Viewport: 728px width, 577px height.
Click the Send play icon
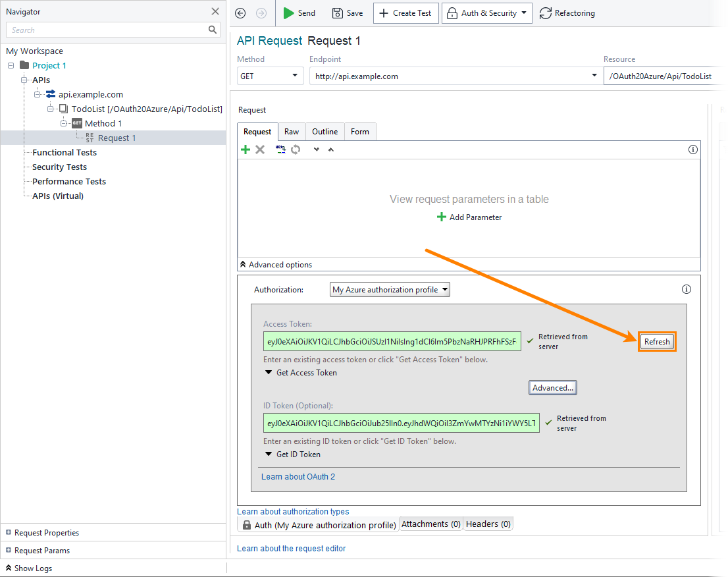pos(288,13)
